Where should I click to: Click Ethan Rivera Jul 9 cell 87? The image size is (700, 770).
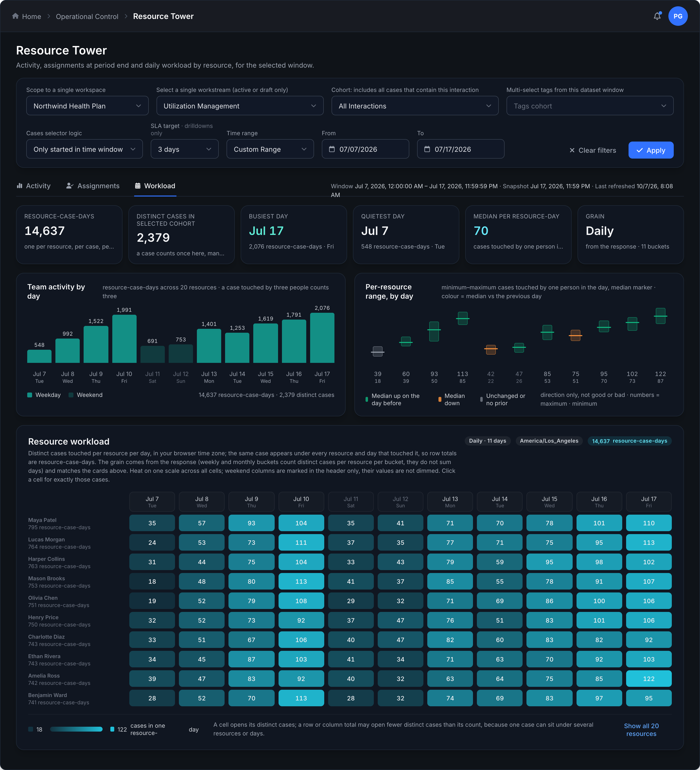coord(251,659)
